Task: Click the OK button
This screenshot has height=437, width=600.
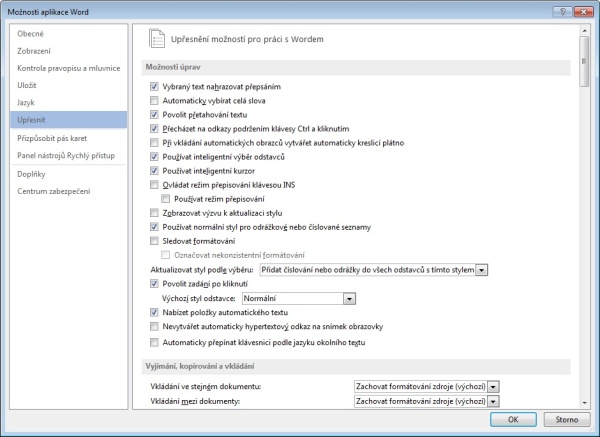Action: click(513, 419)
